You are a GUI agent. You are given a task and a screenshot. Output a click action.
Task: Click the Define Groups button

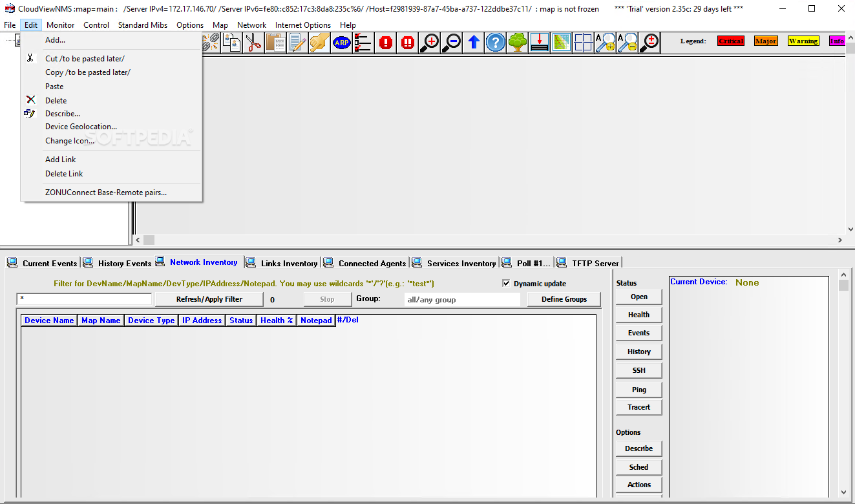[564, 299]
